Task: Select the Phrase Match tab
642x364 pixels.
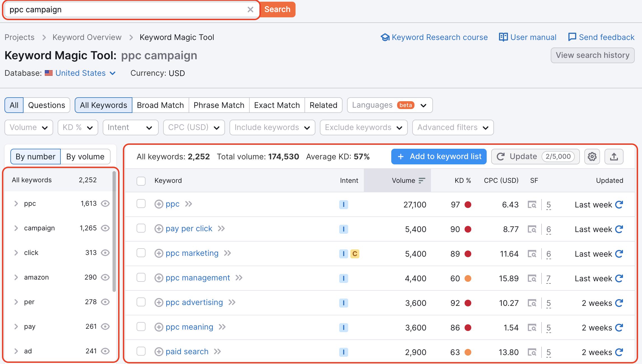Action: pyautogui.click(x=219, y=105)
